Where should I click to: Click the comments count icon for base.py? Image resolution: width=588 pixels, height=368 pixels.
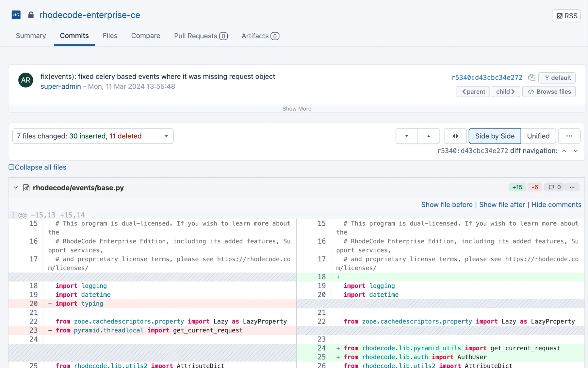pos(554,187)
